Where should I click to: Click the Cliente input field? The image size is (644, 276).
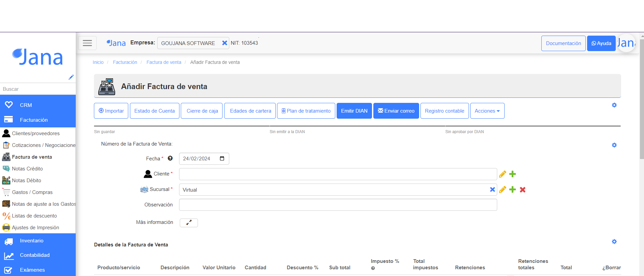tap(338, 174)
